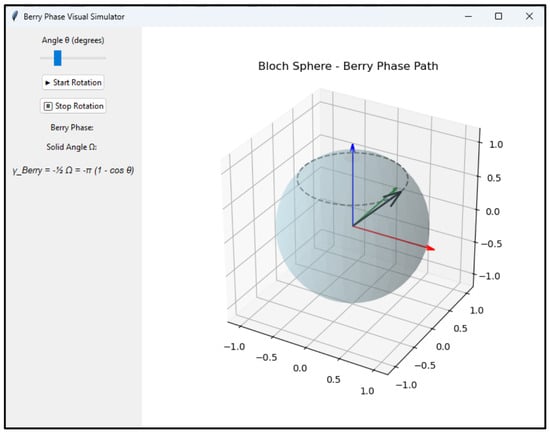
Task: Click the Solid Angle Ω label
Action: 72,147
